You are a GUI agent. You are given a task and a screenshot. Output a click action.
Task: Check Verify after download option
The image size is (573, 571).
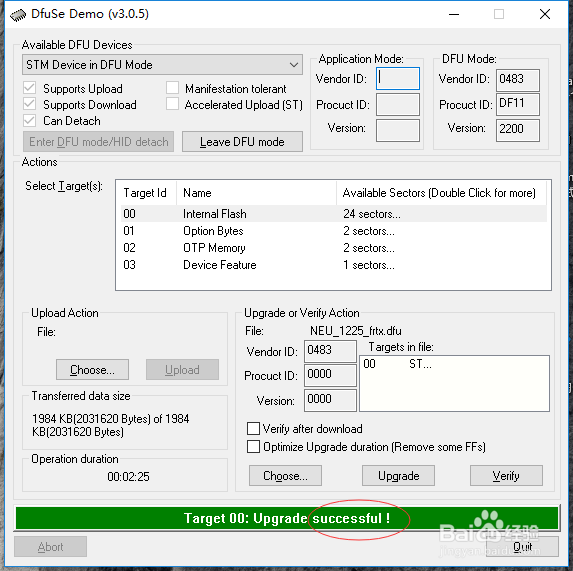click(x=253, y=429)
